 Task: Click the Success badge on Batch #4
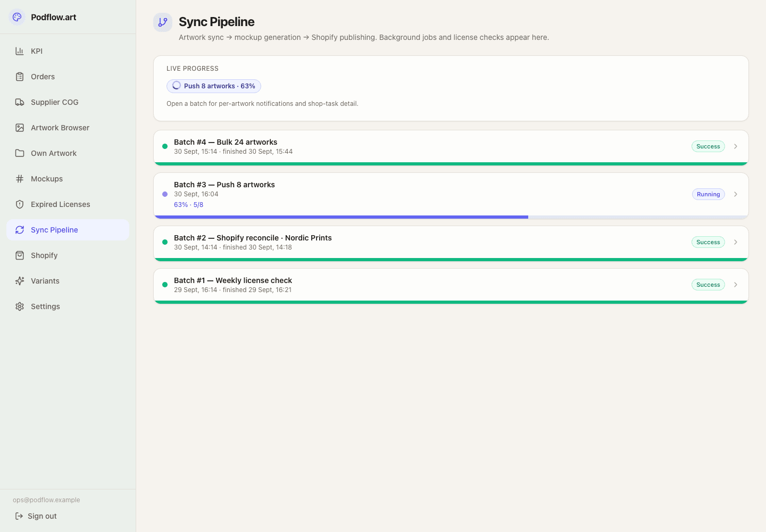708,146
